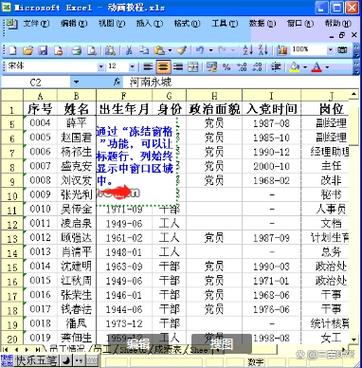Sort descending with the Z-A icon
The image size is (362, 368).
pyautogui.click(x=264, y=50)
